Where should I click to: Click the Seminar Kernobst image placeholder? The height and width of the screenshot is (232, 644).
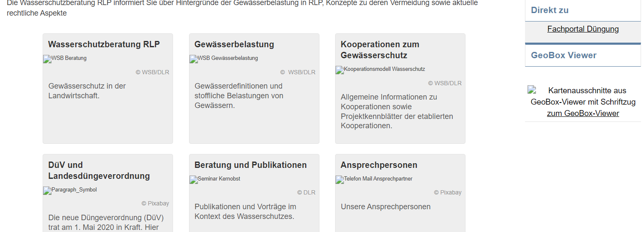[215, 179]
